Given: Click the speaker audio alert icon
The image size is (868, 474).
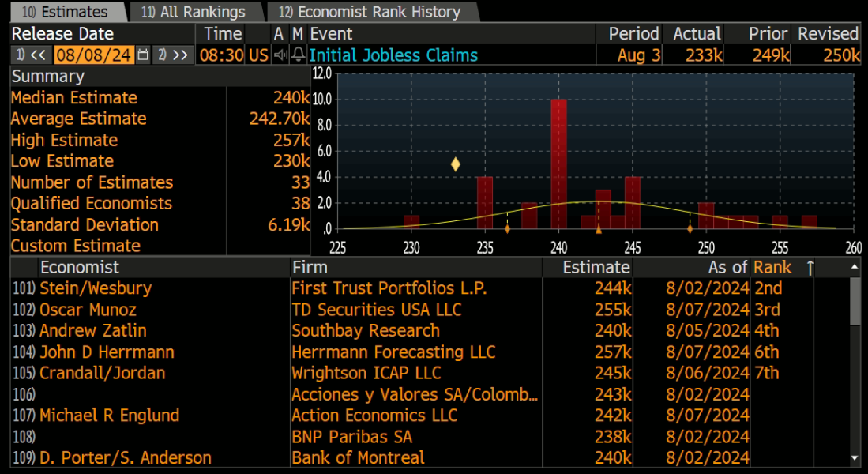Looking at the screenshot, I should click(280, 55).
